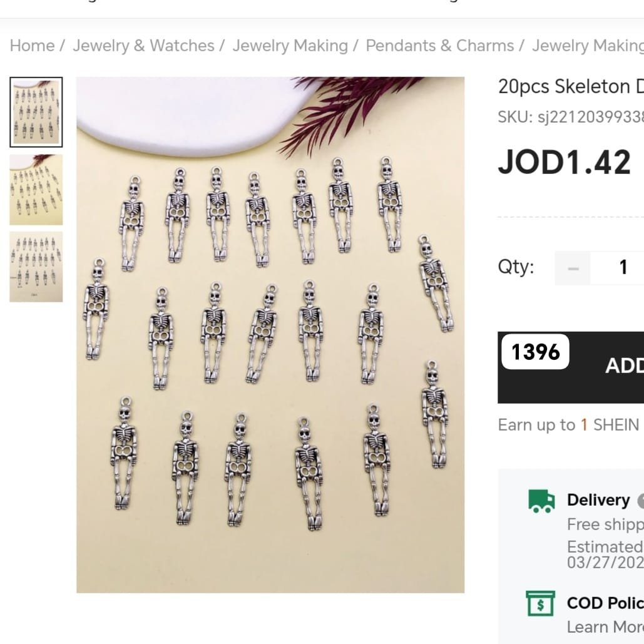Image resolution: width=644 pixels, height=644 pixels.
Task: Open the COD Policy heading
Action: pos(605,603)
